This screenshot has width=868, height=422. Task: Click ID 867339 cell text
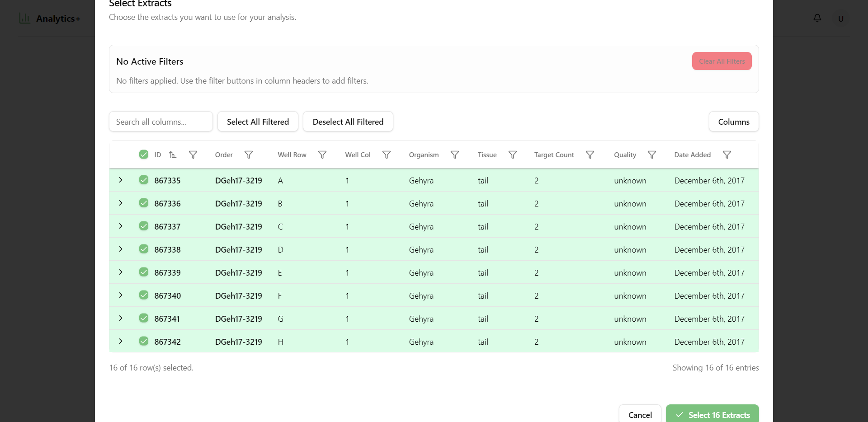pos(167,273)
